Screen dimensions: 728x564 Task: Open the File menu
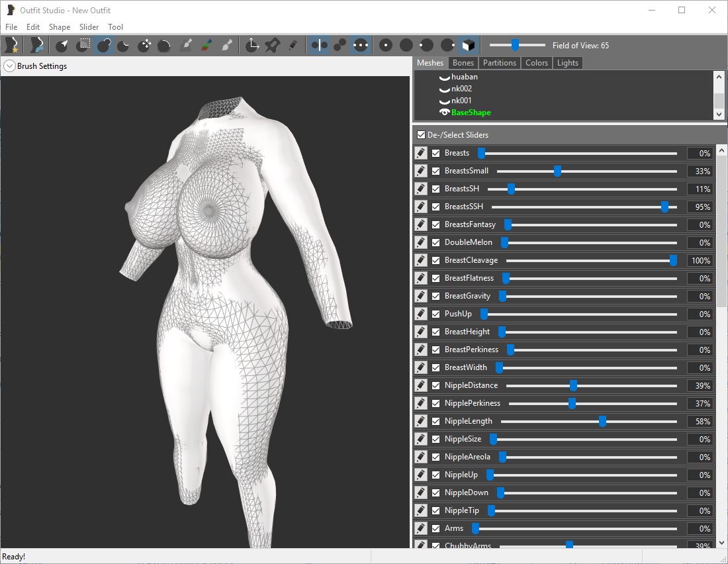11,27
